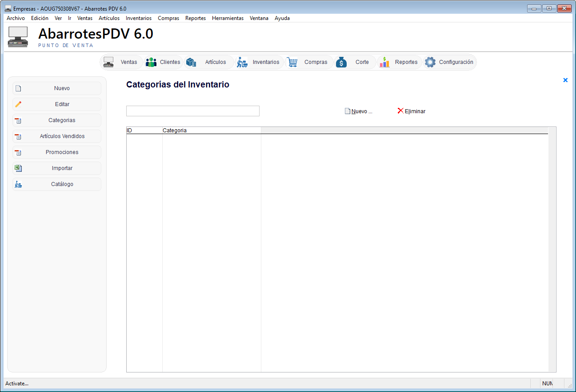Open Artículos Vendidos from the sidebar
The width and height of the screenshot is (576, 392).
click(57, 136)
